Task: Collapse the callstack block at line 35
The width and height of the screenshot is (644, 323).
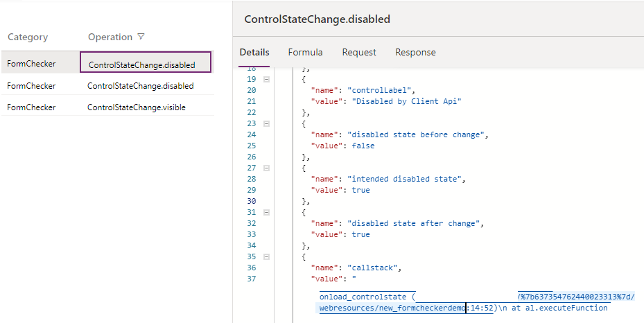Action: (x=266, y=256)
